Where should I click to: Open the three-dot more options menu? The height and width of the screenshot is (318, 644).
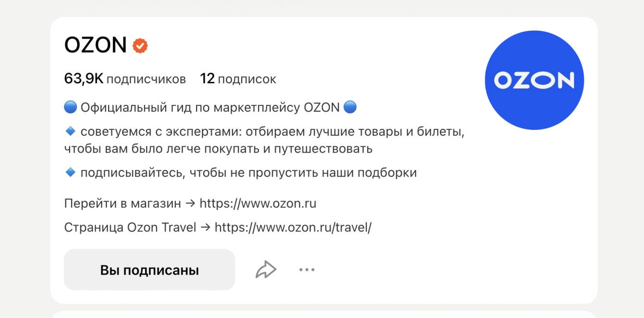tap(307, 270)
